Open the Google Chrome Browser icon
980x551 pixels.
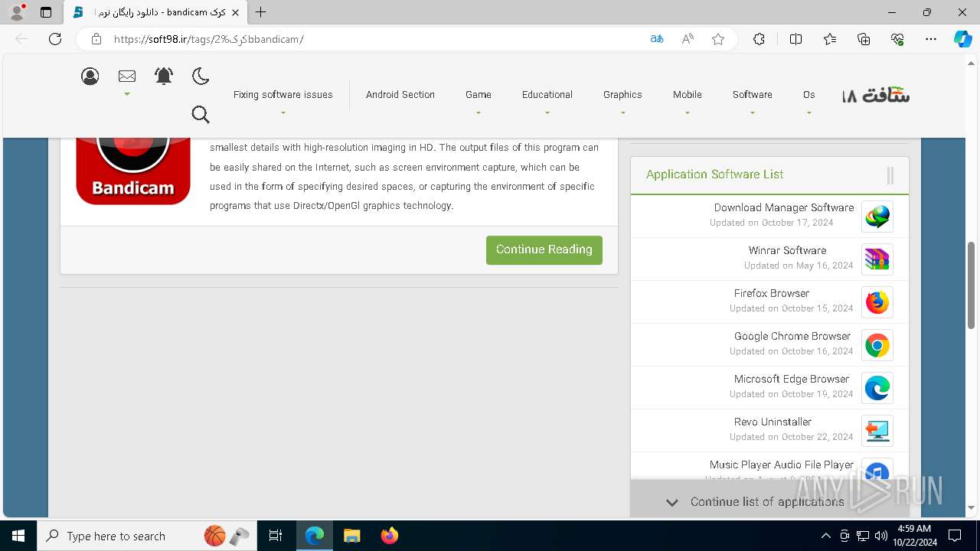click(x=877, y=345)
